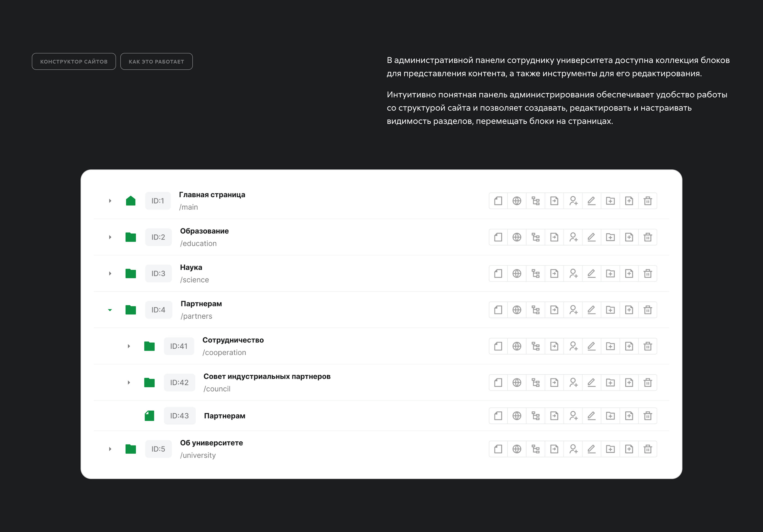Viewport: 763px width, 532px height.
Task: Click globe icon in Сотрудничество row
Action: click(517, 346)
